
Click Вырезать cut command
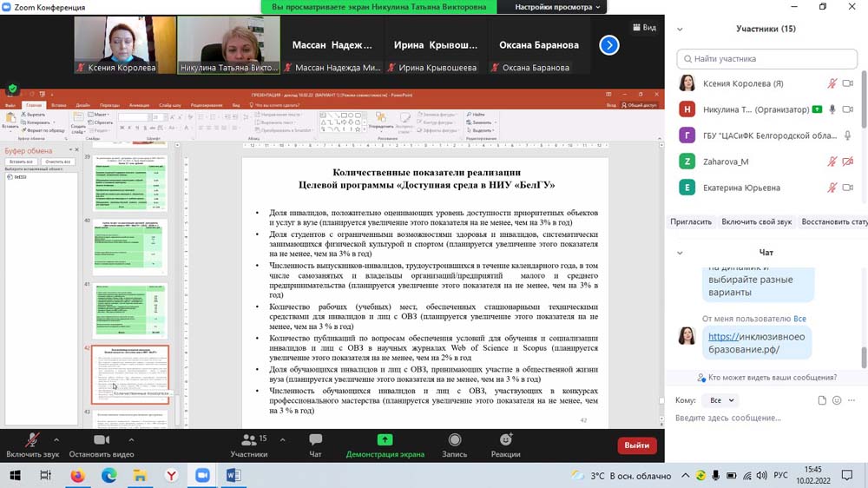pyautogui.click(x=33, y=115)
